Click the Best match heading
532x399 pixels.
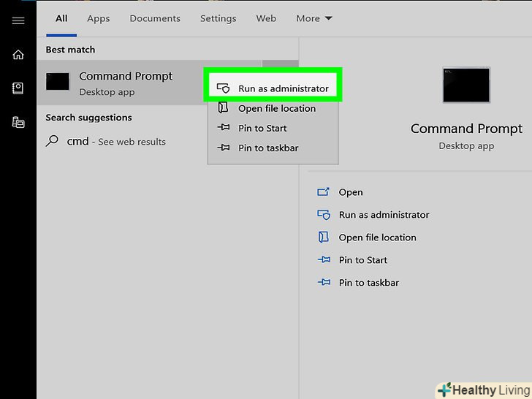(x=70, y=50)
